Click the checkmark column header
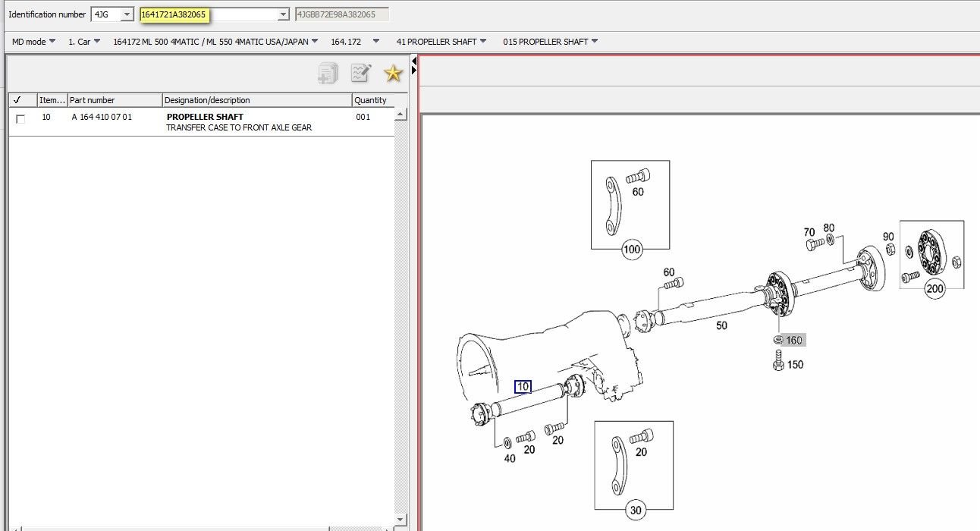 (x=17, y=99)
